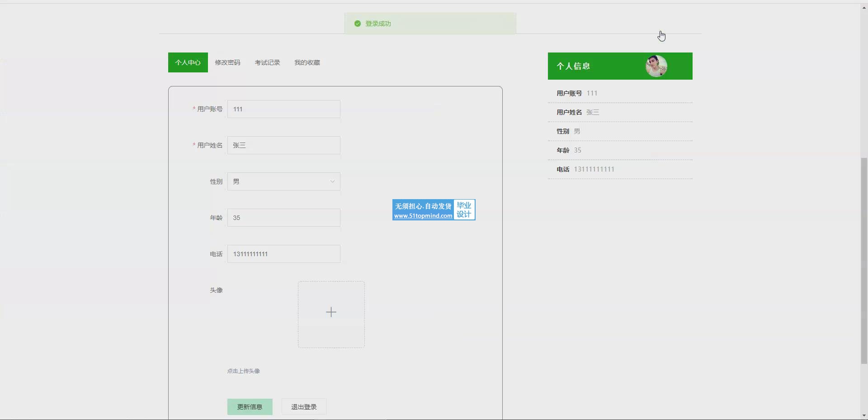Click the 性别 value 男 in info panel
The image size is (868, 420).
pyautogui.click(x=577, y=131)
